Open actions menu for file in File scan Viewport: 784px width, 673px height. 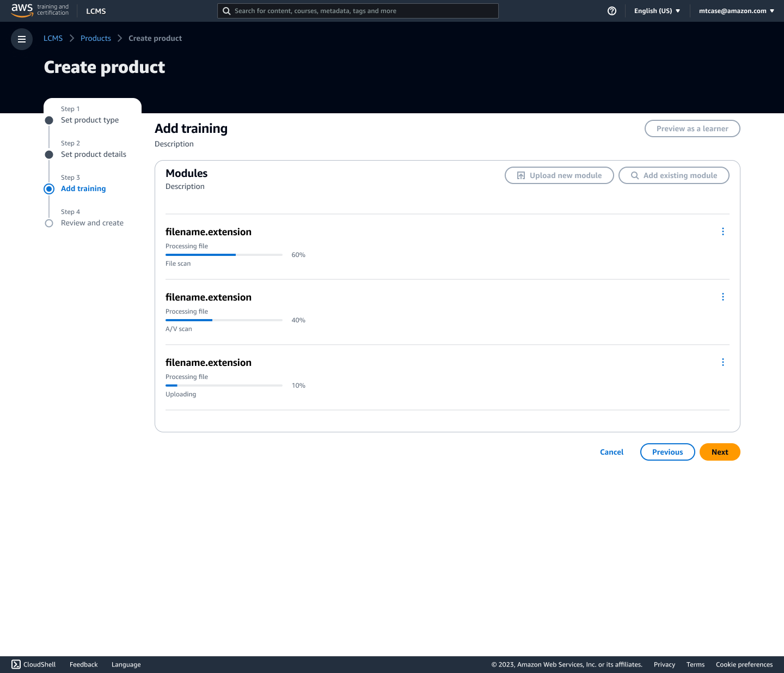pos(723,231)
